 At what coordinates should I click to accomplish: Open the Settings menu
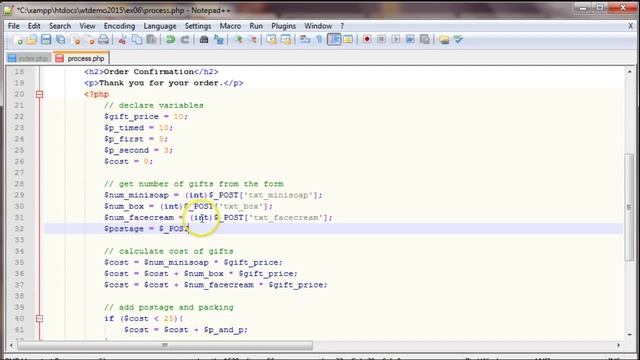click(x=198, y=26)
